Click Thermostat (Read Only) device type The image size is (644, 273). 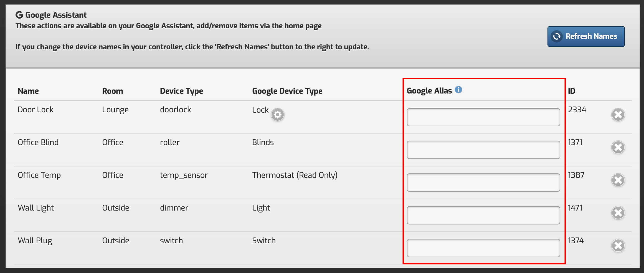(295, 175)
